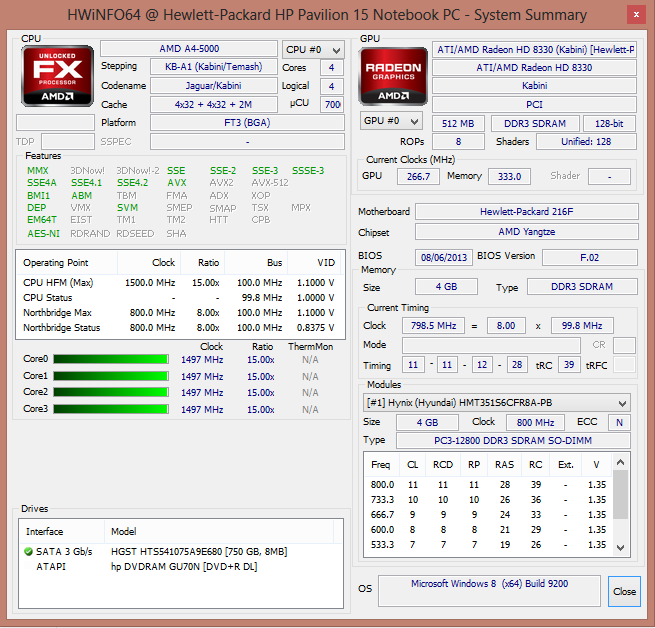Click the Chipset AMD Yangtze field
This screenshot has height=628, width=655.
point(527,232)
